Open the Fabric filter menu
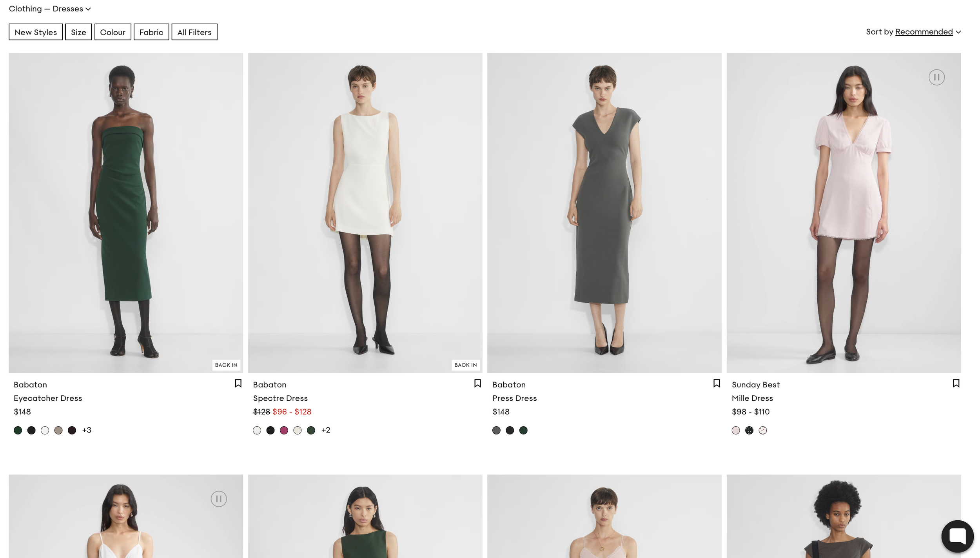The width and height of the screenshot is (980, 558). (x=151, y=32)
